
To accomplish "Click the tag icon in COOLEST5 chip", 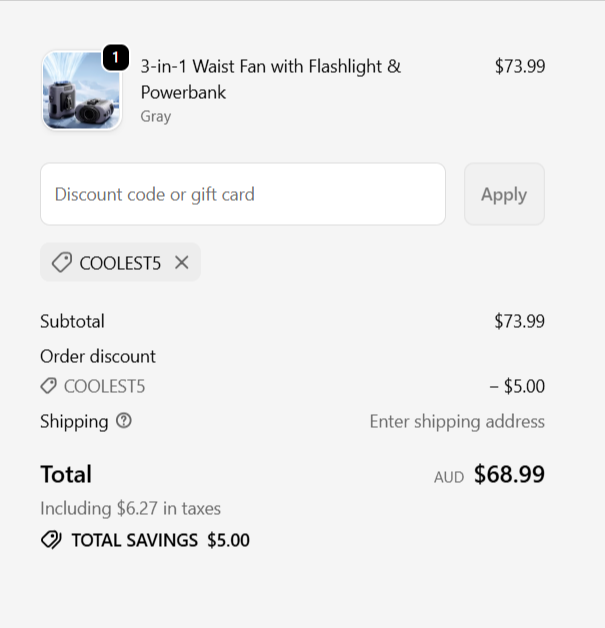I will point(61,263).
